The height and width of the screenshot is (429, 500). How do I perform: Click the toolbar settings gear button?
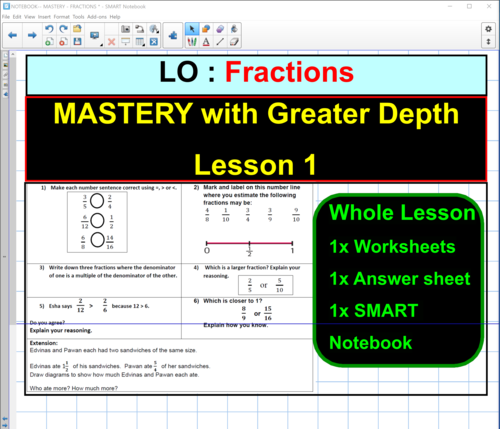click(x=488, y=29)
